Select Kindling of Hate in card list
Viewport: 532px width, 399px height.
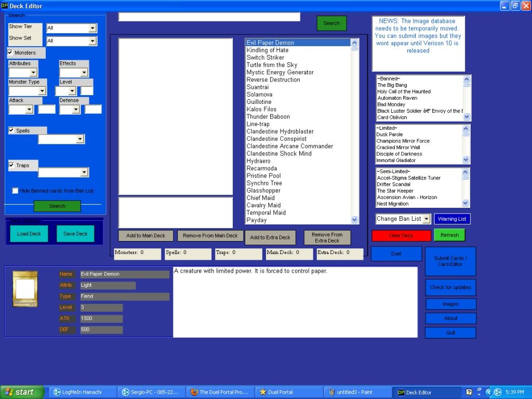pyautogui.click(x=268, y=50)
